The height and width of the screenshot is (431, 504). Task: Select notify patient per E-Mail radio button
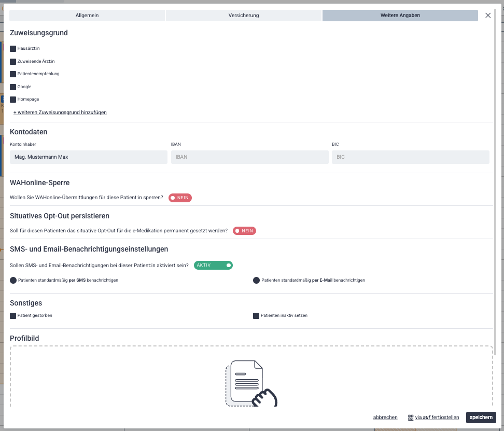point(256,280)
